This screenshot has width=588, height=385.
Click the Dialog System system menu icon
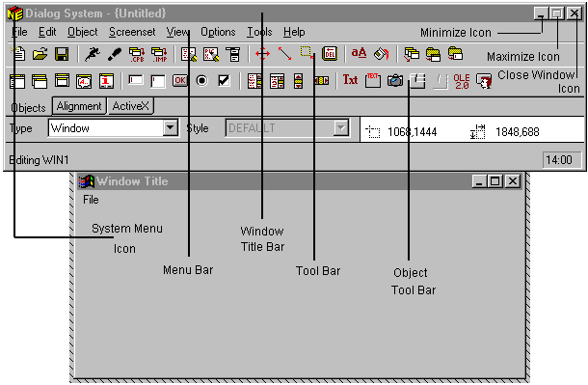[14, 14]
